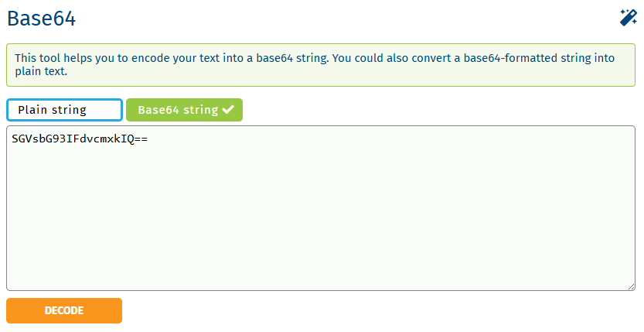This screenshot has width=644, height=332.
Task: Click the text area resize handle
Action: coord(631,286)
